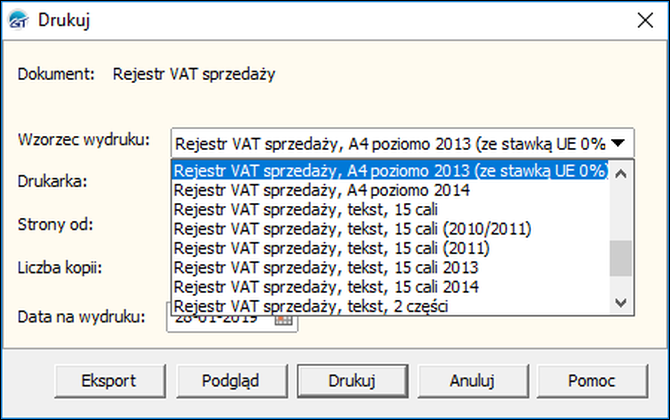Click the Eksport button
Screen dimensions: 670x420
click(x=110, y=381)
